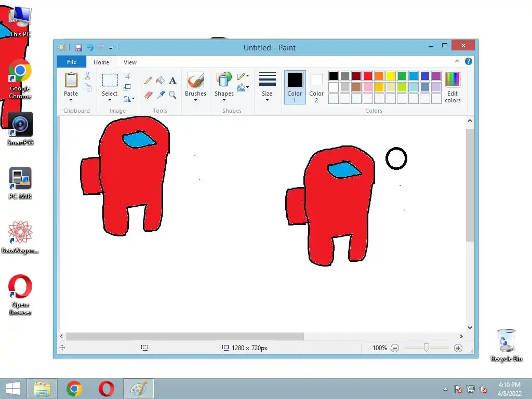The image size is (532, 399).
Task: Pick the purple color swatch
Action: [436, 76]
